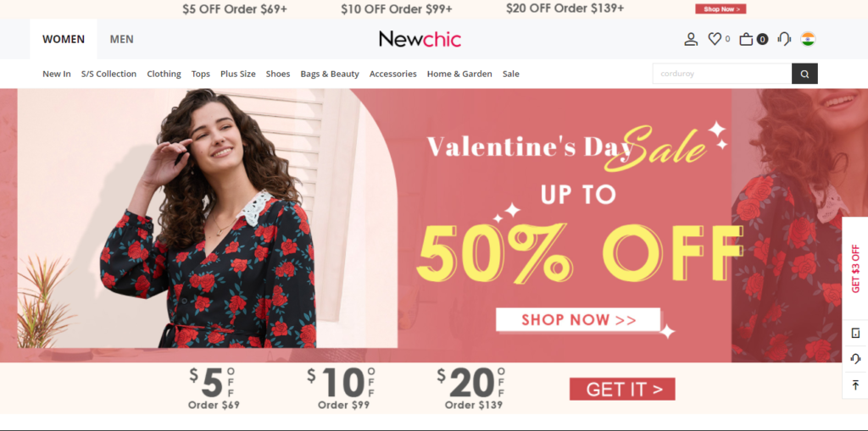Expand the Clothing menu
This screenshot has width=868, height=431.
click(164, 74)
